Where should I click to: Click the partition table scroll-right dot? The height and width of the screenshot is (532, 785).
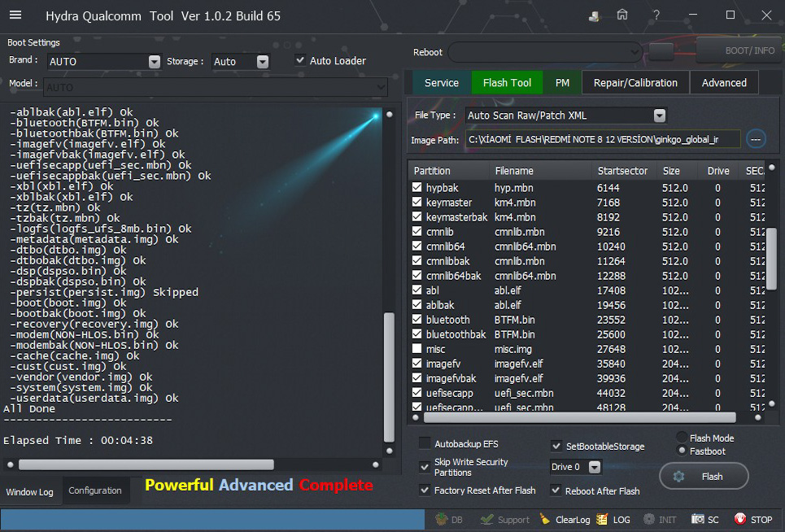[757, 417]
